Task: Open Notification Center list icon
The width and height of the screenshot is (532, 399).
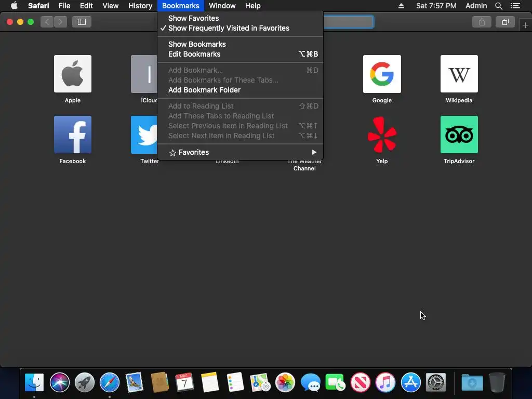Action: coord(515,6)
